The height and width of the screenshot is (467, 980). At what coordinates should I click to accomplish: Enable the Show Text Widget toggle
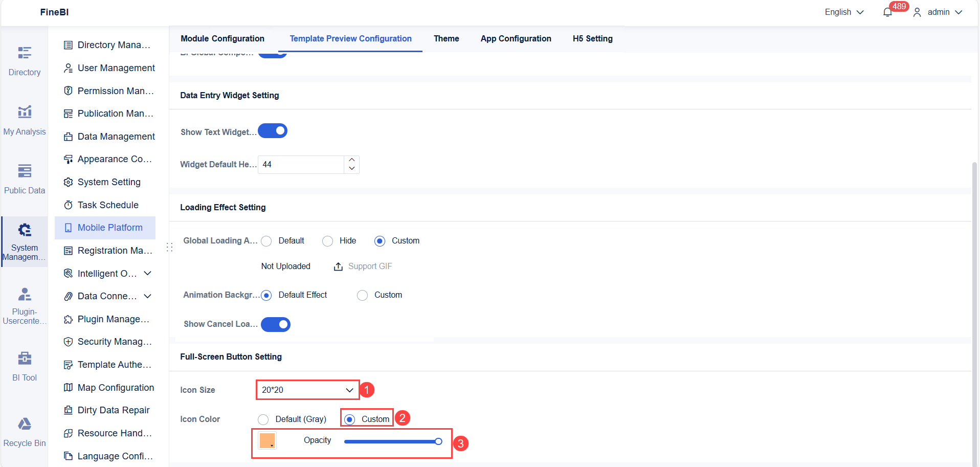tap(273, 130)
